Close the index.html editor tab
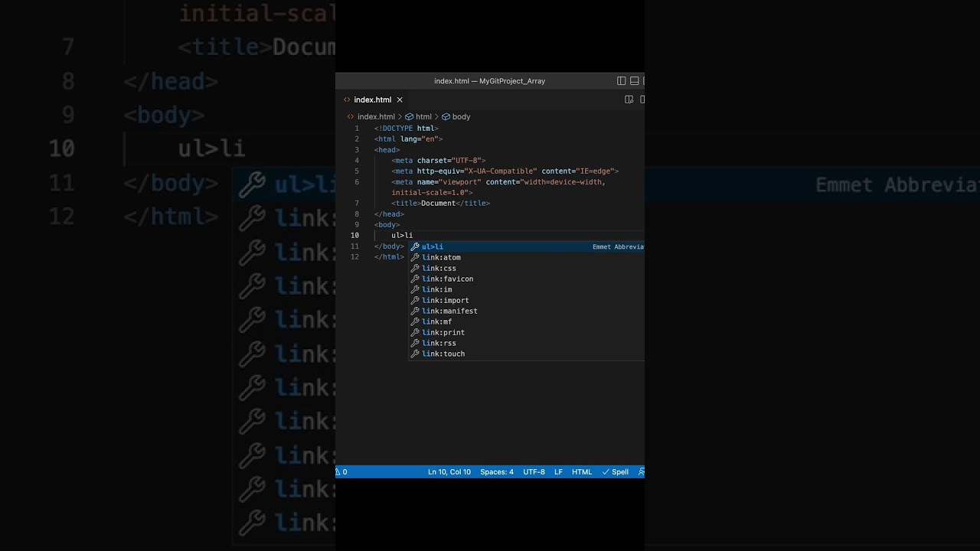Viewport: 980px width, 551px height. (400, 99)
